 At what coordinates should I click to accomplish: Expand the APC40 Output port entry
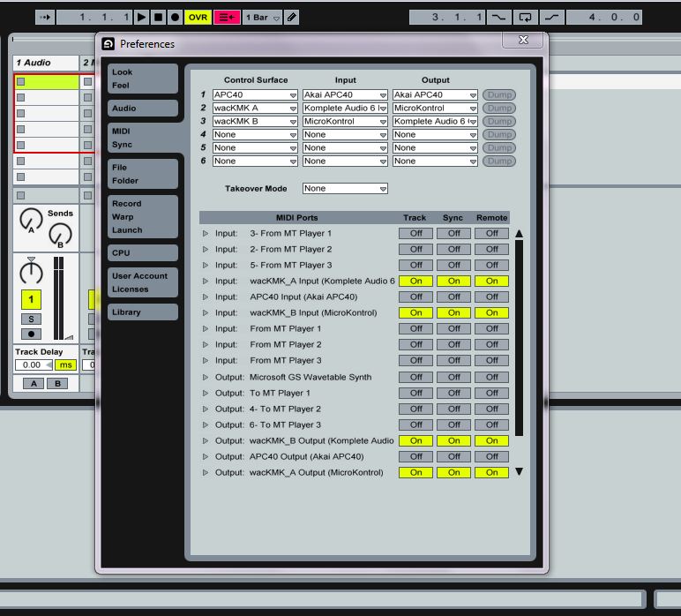coord(206,456)
